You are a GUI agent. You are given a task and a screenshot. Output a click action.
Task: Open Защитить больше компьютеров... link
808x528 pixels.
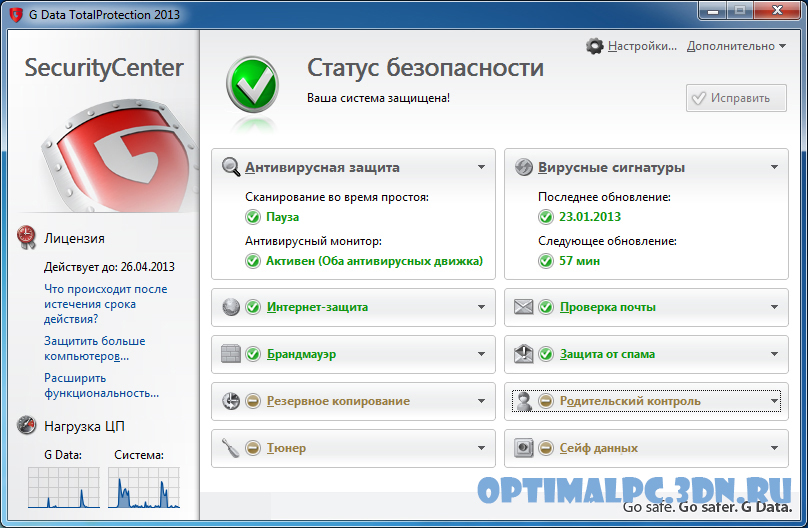click(94, 348)
